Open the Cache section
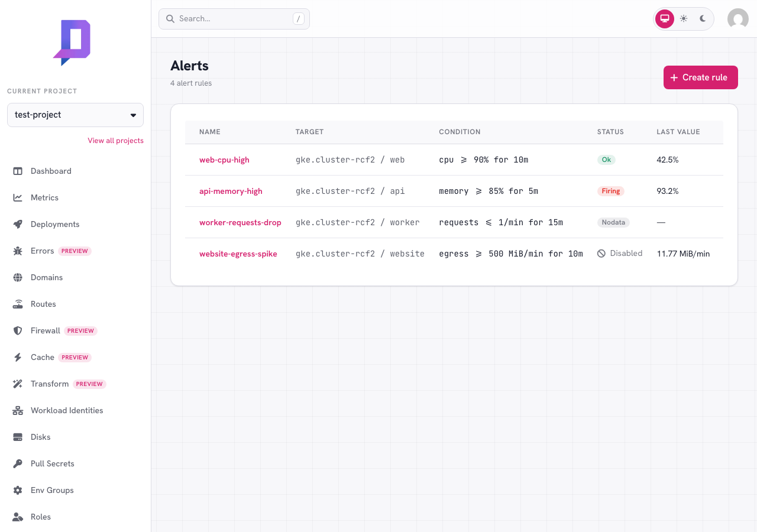 [x=75, y=357]
